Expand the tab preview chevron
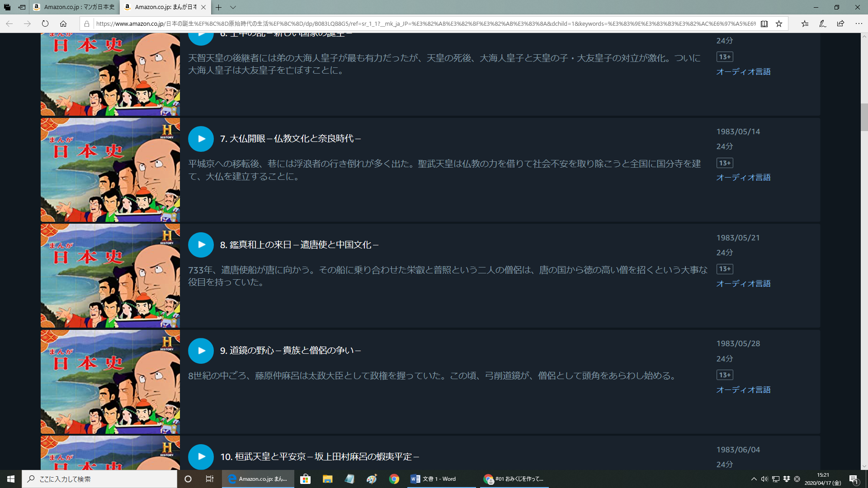868x488 pixels. point(233,7)
